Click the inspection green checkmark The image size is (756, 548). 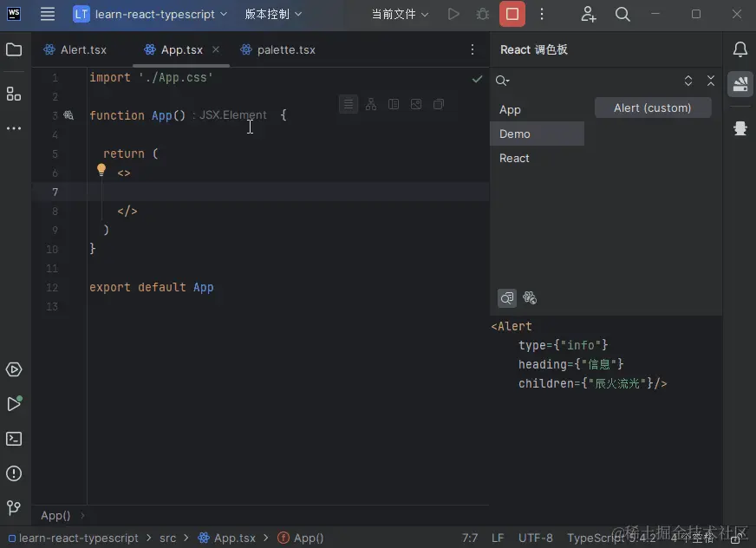coord(478,79)
